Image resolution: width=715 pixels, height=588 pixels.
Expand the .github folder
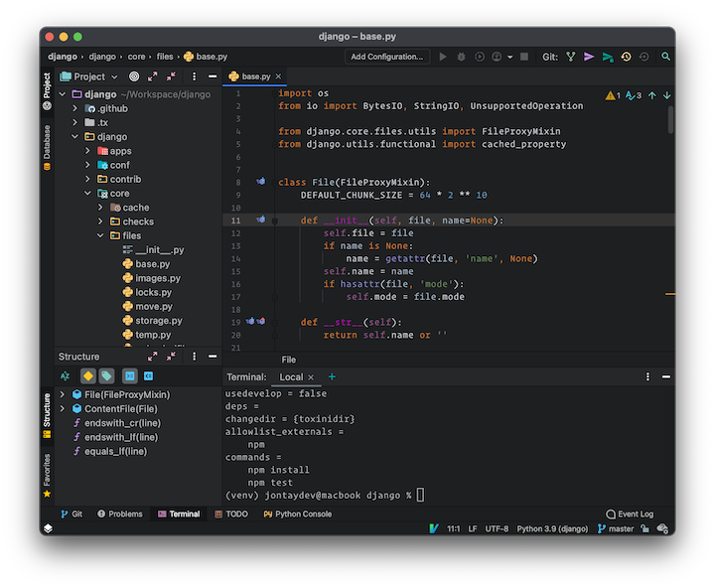tap(75, 108)
